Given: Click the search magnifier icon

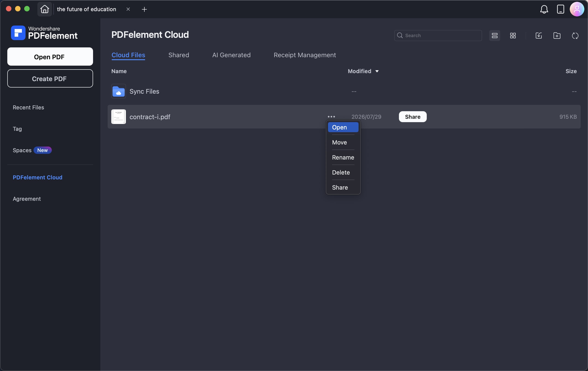Looking at the screenshot, I should (400, 36).
